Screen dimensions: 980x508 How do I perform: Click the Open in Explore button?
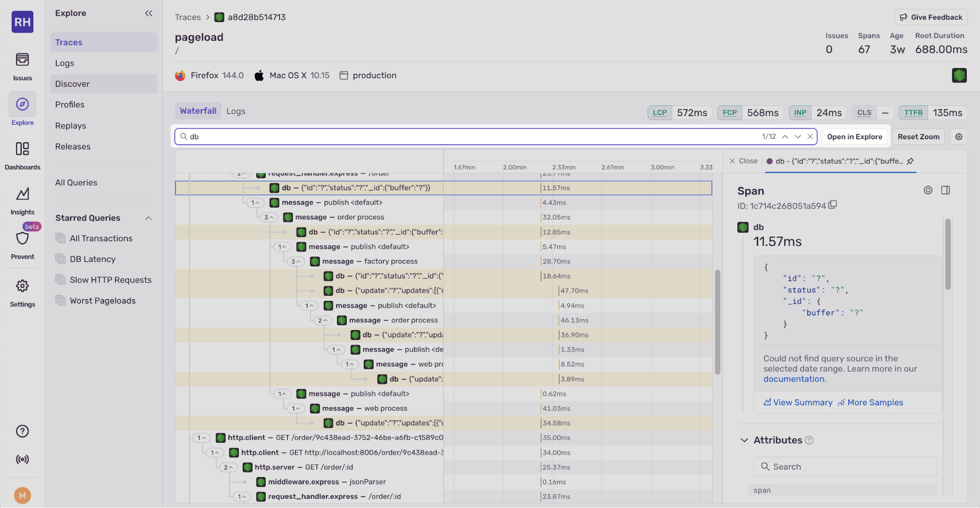[x=854, y=136]
